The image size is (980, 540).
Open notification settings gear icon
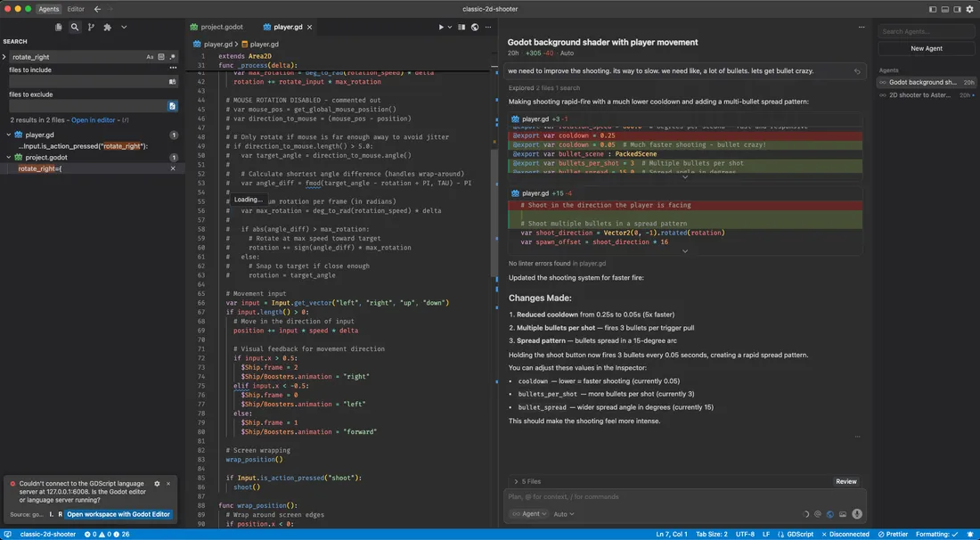157,484
